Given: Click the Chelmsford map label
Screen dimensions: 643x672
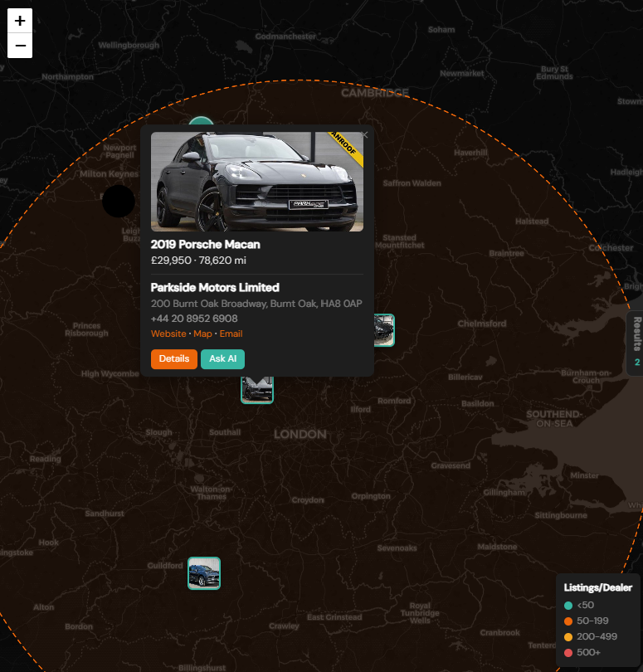Looking at the screenshot, I should point(482,324).
